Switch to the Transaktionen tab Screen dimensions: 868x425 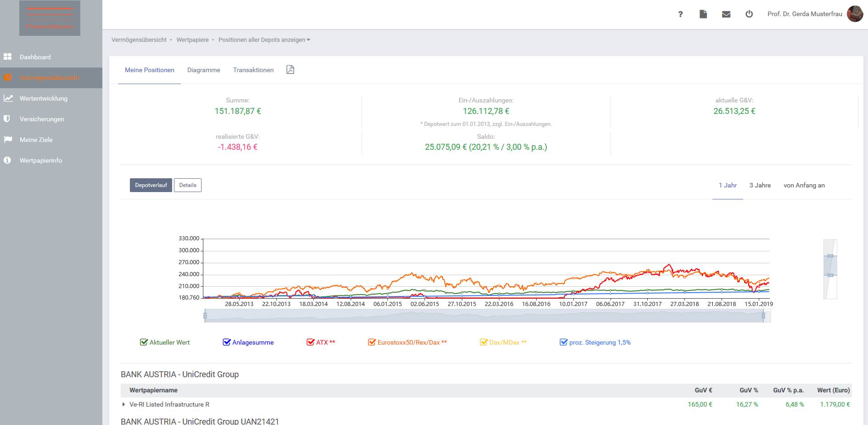pos(253,70)
